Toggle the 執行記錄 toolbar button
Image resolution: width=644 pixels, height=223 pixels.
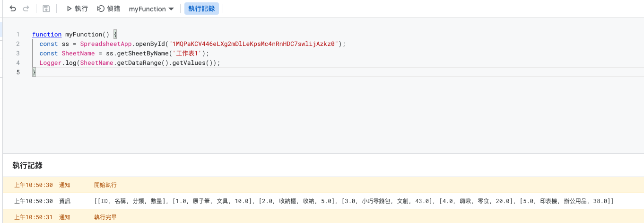(x=201, y=9)
